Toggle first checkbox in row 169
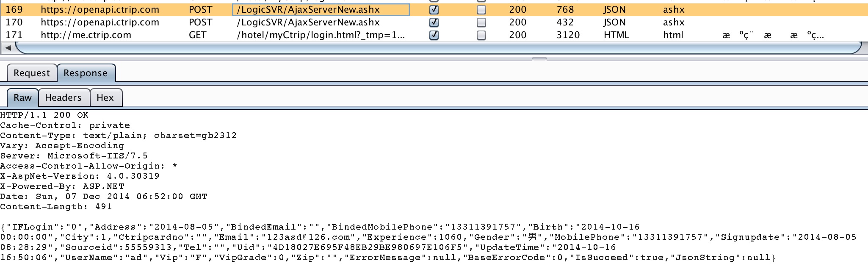This screenshot has height=272, width=868. tap(434, 10)
